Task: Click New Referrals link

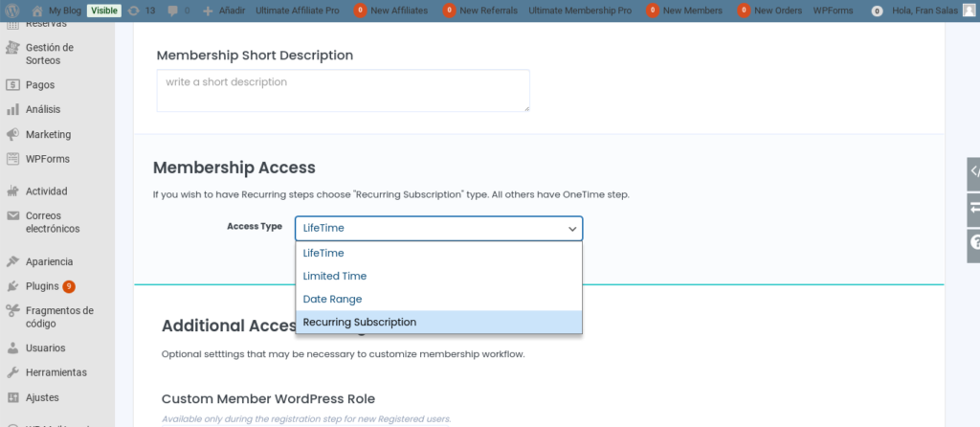Action: click(488, 11)
